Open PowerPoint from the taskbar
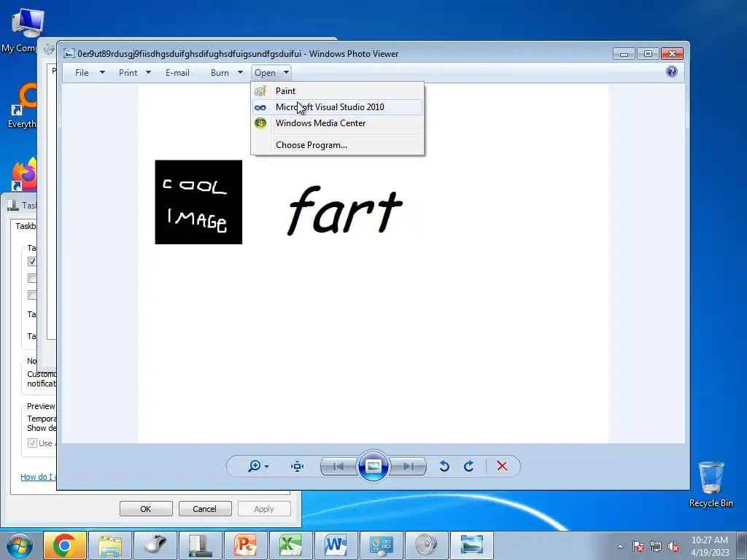Screen dimensions: 747x560 tap(245, 545)
